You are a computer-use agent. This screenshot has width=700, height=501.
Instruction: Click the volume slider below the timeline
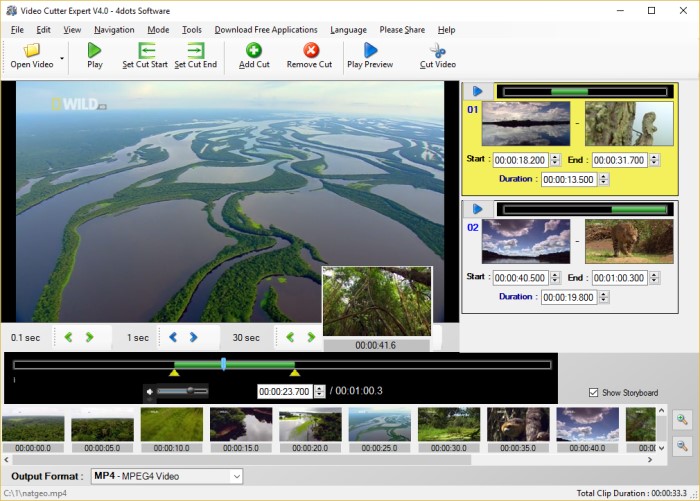pyautogui.click(x=180, y=391)
